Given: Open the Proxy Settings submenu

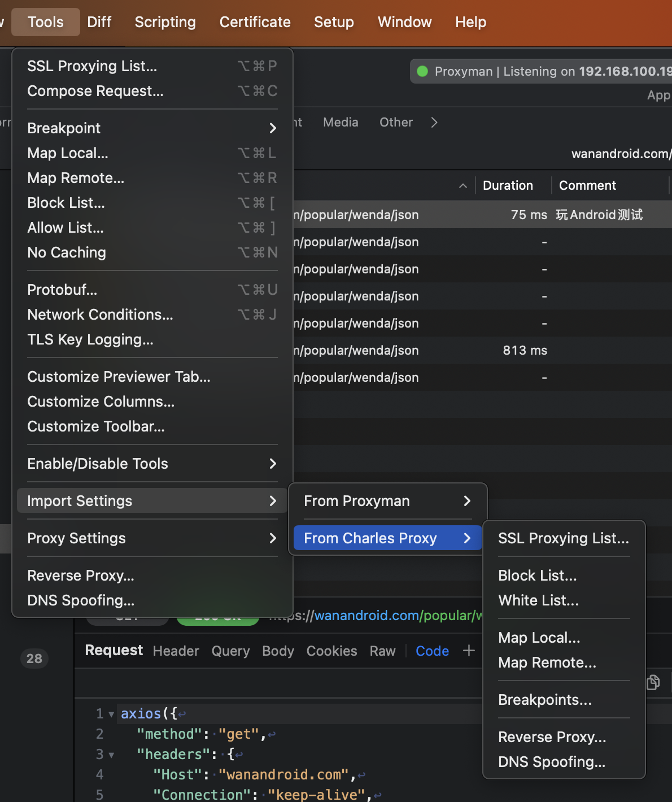Looking at the screenshot, I should point(152,538).
